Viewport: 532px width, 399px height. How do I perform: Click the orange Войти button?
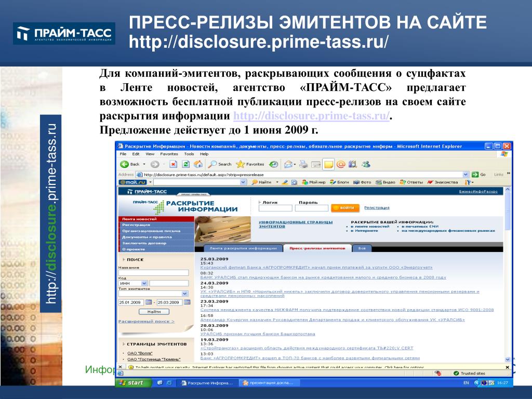tap(345, 208)
